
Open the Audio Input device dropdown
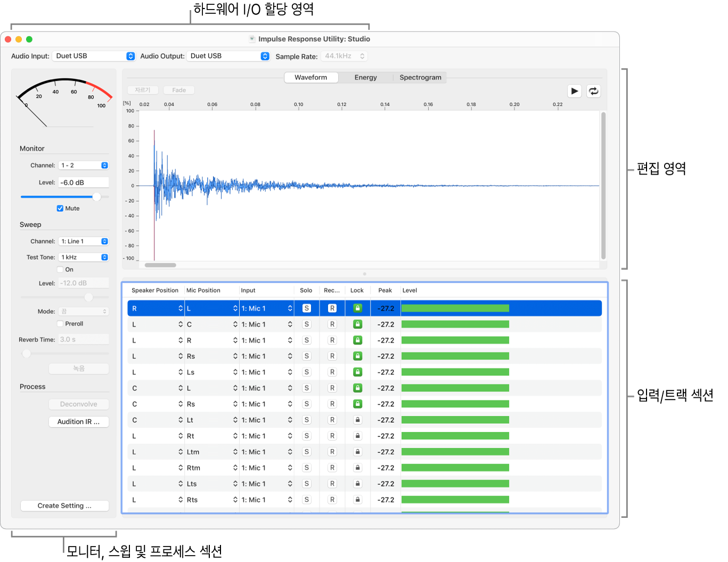coord(94,56)
